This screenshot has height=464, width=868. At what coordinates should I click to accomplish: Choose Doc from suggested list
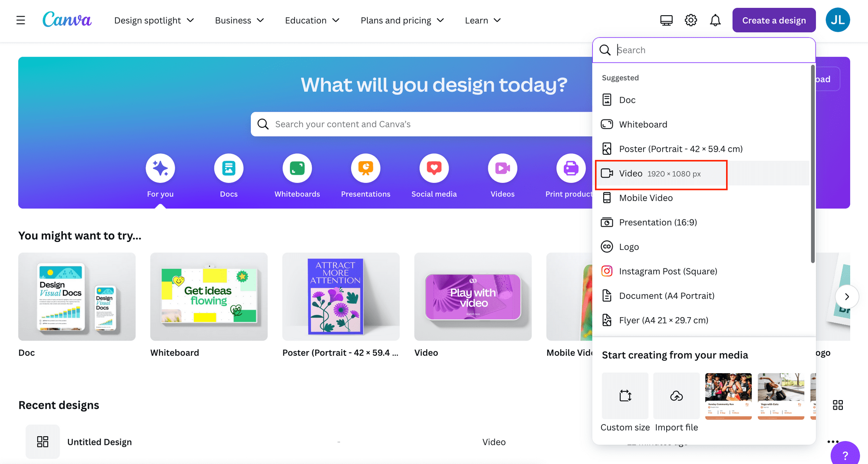[702, 100]
